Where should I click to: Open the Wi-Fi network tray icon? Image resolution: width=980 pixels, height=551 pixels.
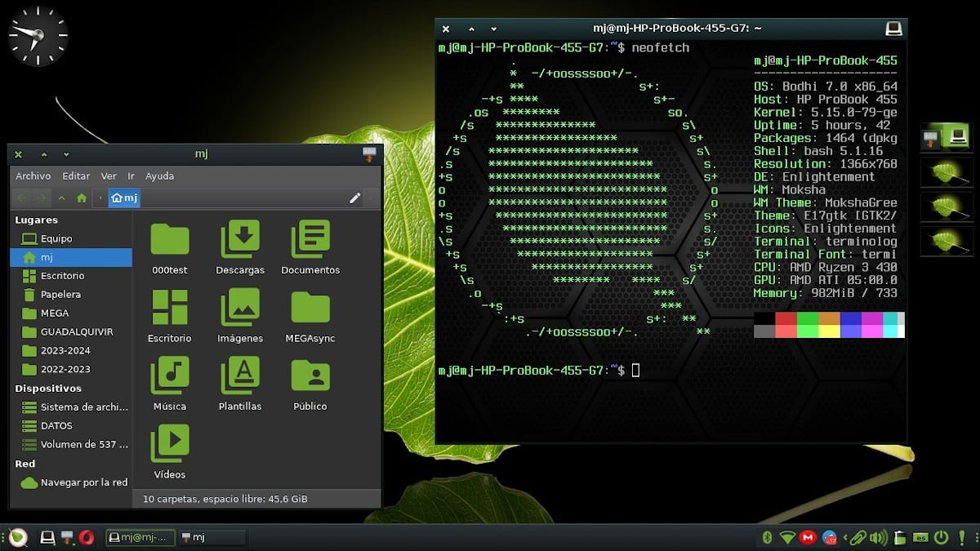point(787,537)
